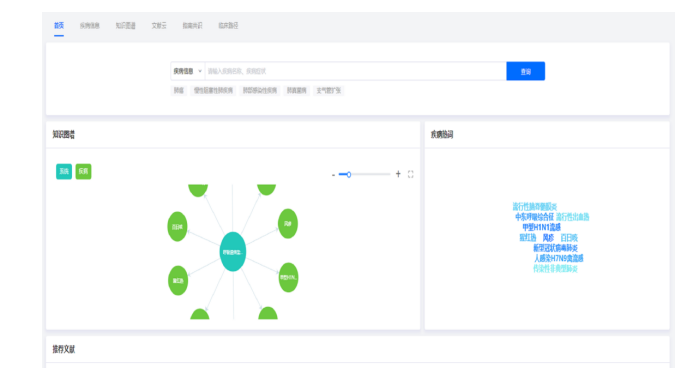Image resolution: width=693 pixels, height=369 pixels.
Task: Select the green 风疹 graph node
Action: [288, 224]
